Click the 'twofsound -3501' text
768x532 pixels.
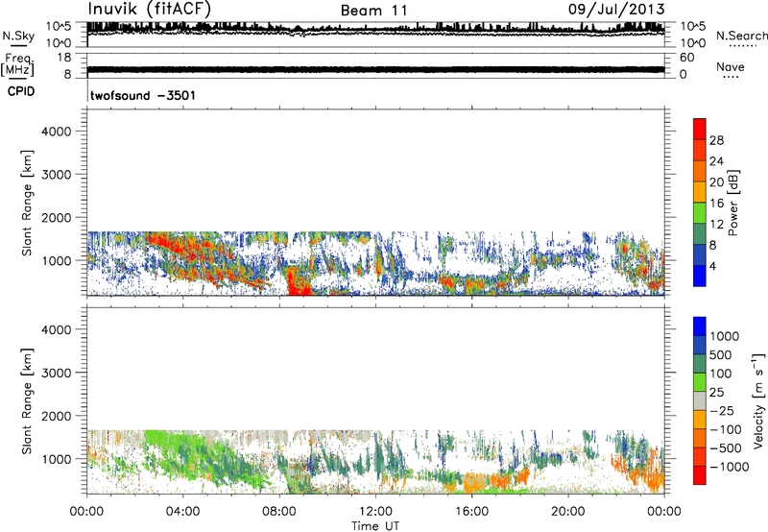(x=143, y=95)
